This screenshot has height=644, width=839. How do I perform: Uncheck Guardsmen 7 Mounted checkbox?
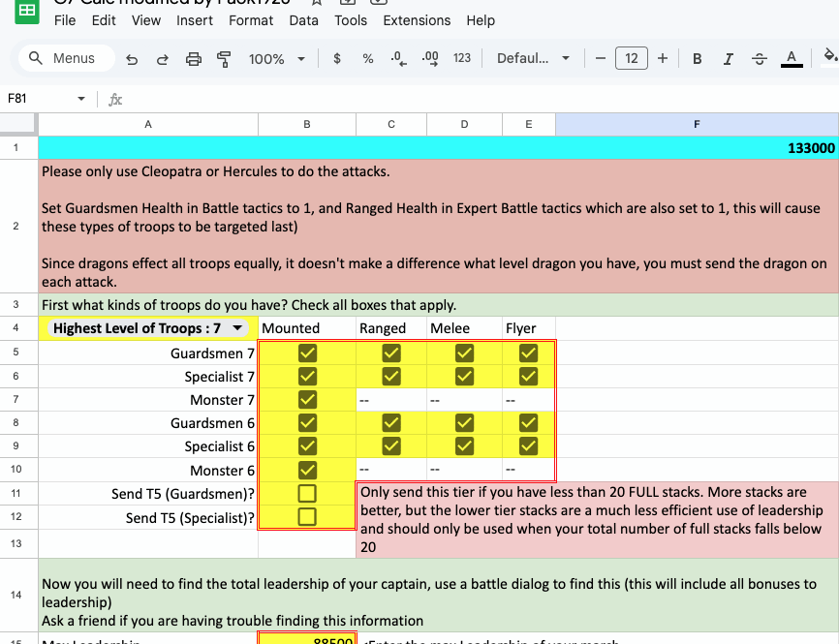[307, 353]
